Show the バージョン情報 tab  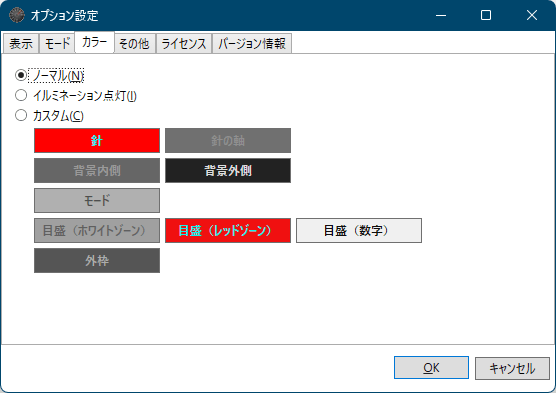coord(252,44)
